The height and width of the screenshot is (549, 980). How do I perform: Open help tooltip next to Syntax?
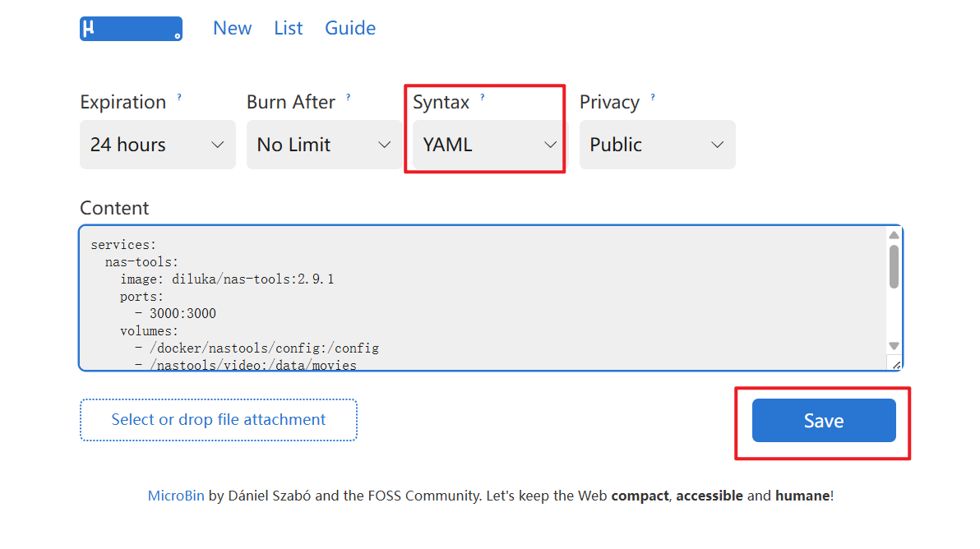[x=483, y=98]
